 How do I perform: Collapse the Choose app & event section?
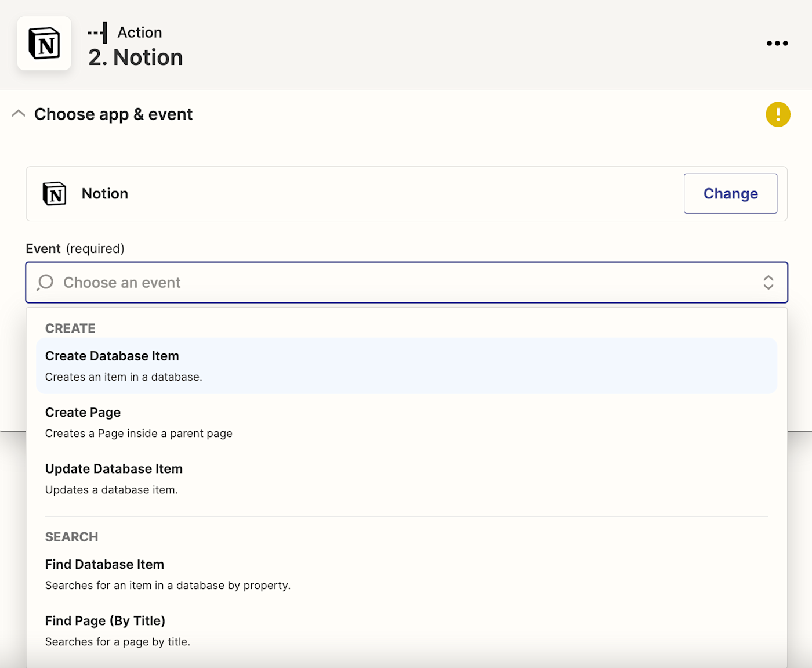click(19, 114)
